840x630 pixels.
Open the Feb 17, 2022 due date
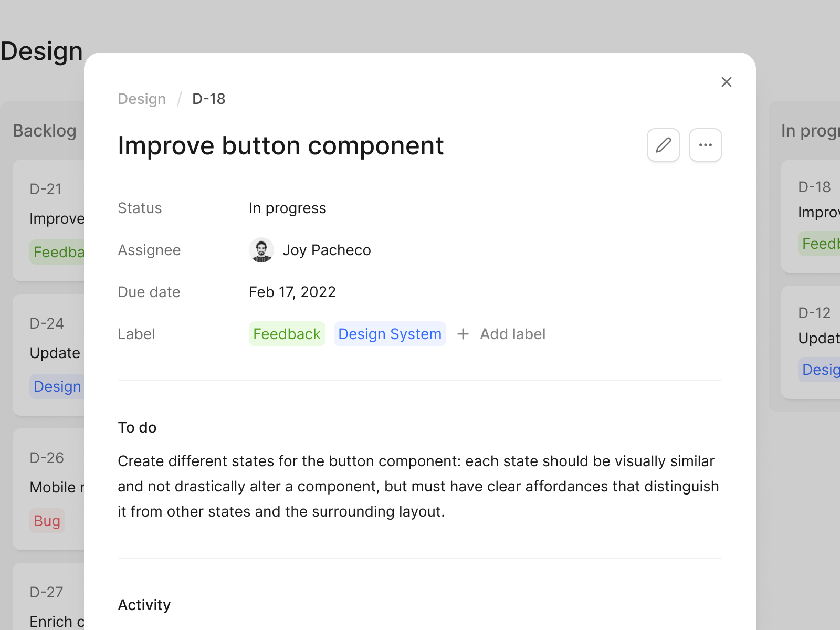coord(292,292)
